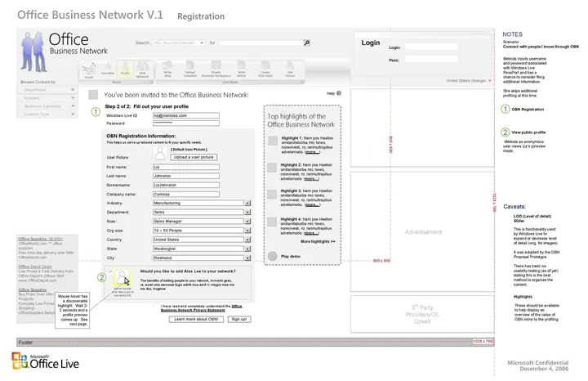Click the Highlight 3 thumbnail square
588x381 pixels.
click(x=272, y=194)
